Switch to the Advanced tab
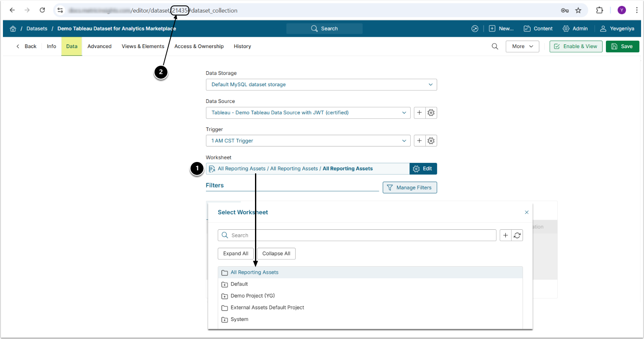This screenshot has height=339, width=644. coord(99,46)
